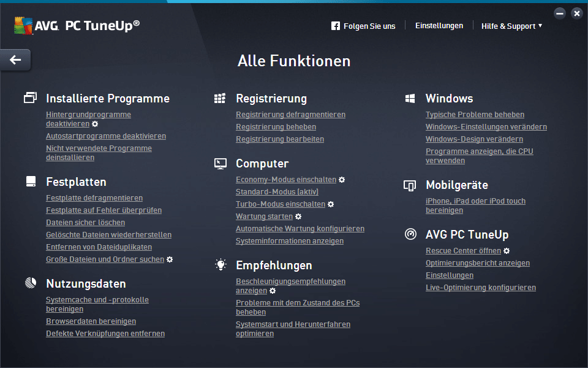588x368 pixels.
Task: Click gear icon next to Turbo-Modus einschalten
Action: point(331,204)
